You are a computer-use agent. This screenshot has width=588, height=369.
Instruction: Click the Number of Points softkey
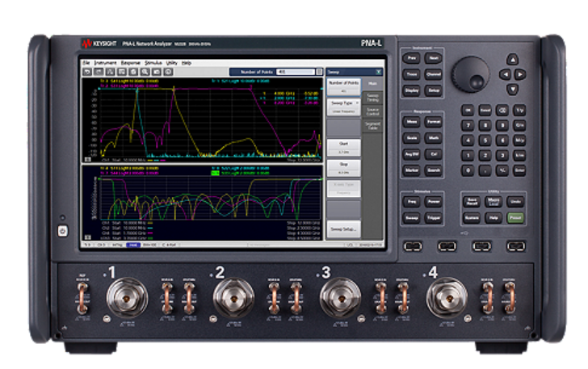(344, 86)
